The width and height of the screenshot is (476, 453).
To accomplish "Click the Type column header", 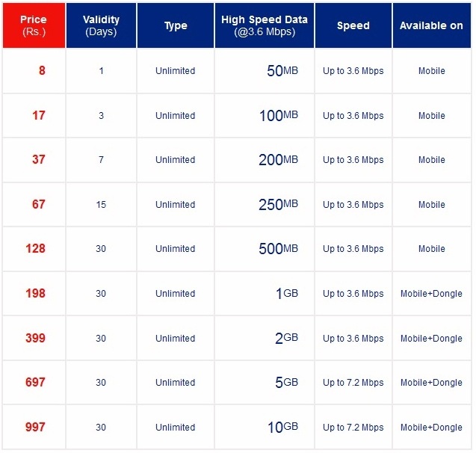I will coord(176,25).
